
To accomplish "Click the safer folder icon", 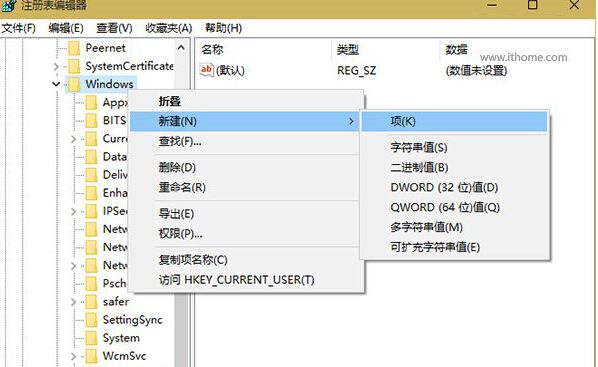I will tap(92, 302).
